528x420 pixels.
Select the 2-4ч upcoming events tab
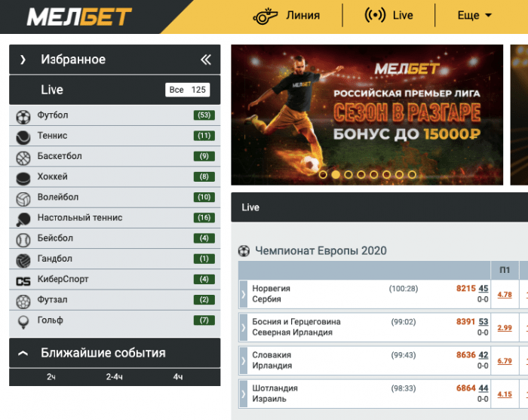115,377
